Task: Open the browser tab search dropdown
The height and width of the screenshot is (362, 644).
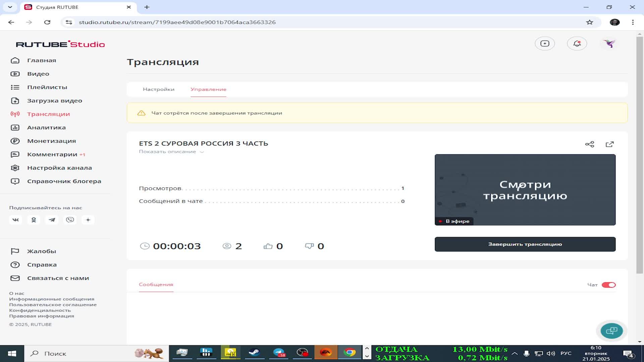Action: click(10, 7)
